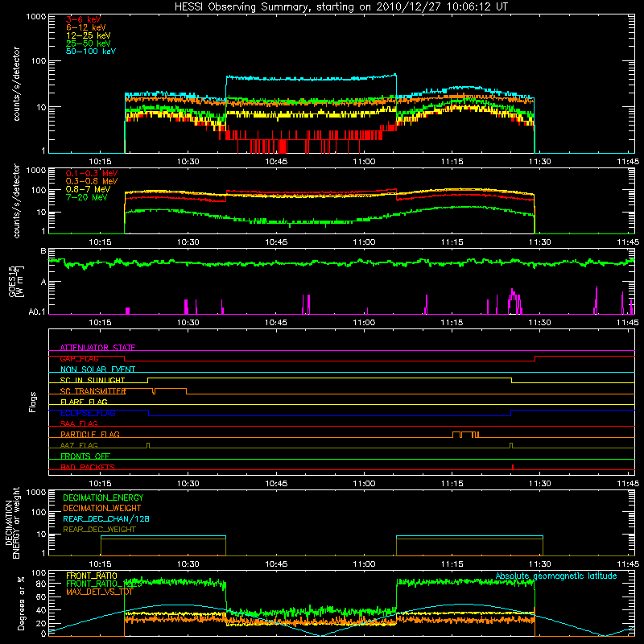
Task: Click the 'Flags' vertical axis label
Action: click(33, 402)
